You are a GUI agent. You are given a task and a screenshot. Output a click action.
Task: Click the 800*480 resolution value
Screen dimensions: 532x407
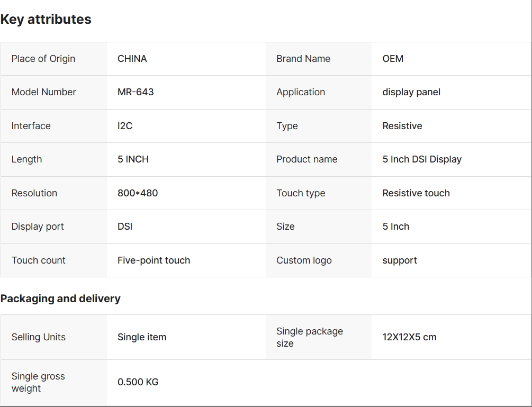coord(138,193)
